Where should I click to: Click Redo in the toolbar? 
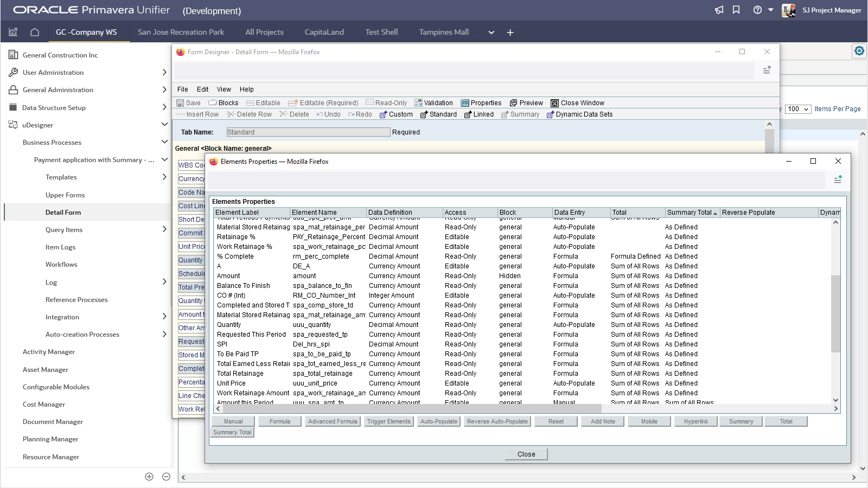click(360, 114)
